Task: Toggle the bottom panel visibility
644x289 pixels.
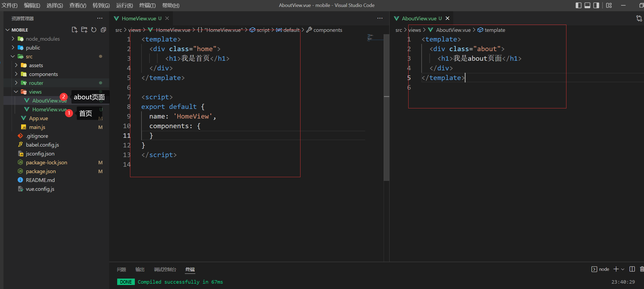Action: click(x=587, y=5)
